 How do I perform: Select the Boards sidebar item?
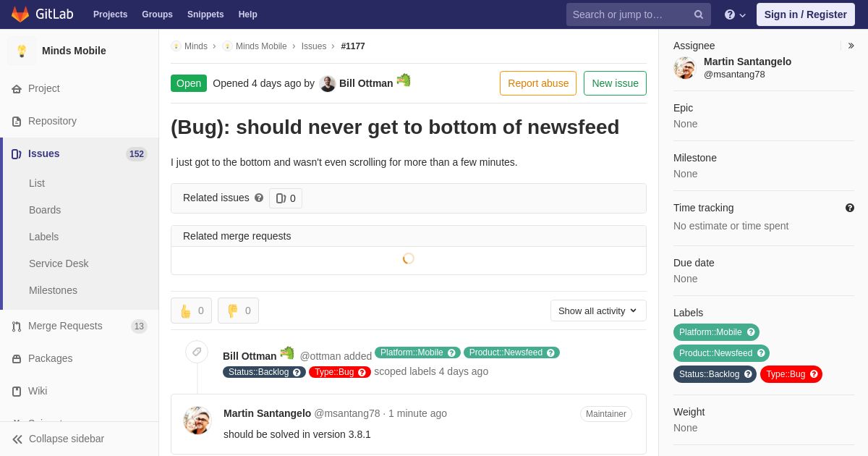point(45,210)
